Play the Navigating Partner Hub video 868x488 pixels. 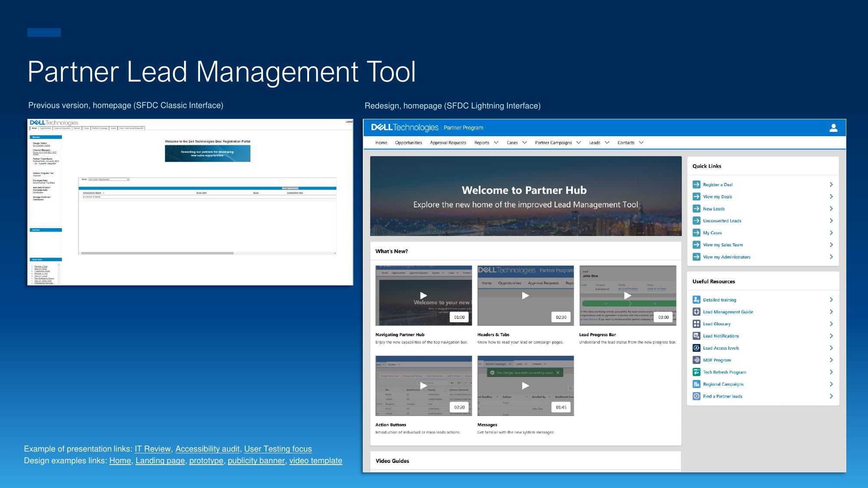coord(424,296)
